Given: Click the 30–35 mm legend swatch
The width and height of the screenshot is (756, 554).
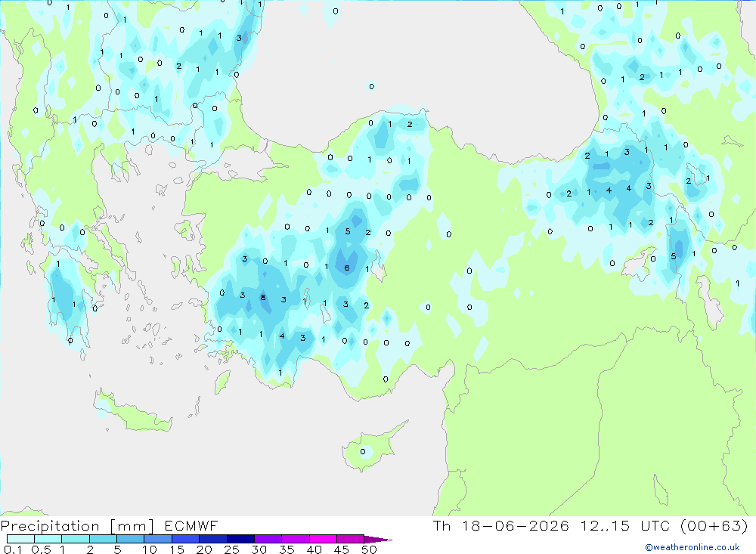Looking at the screenshot, I should [268, 539].
